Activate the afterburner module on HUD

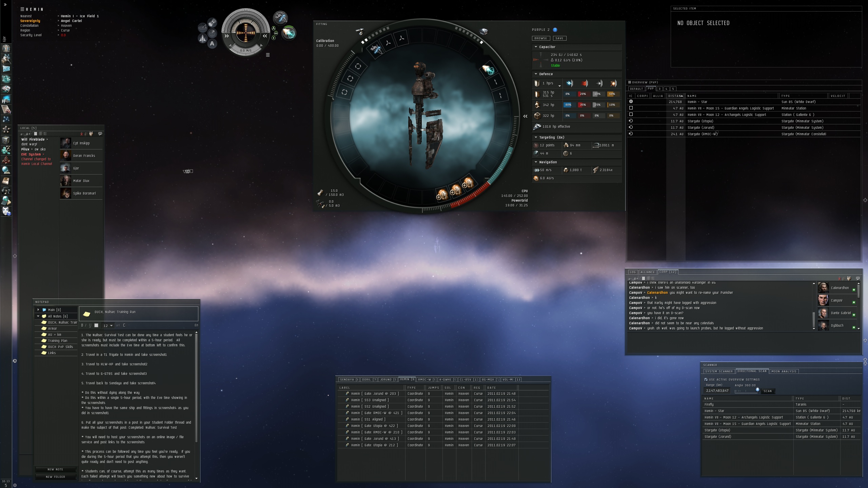click(x=289, y=33)
